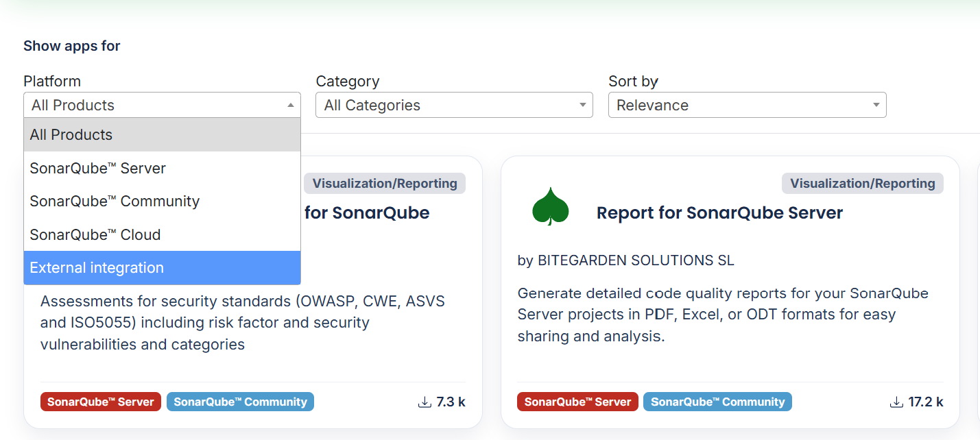Click Visualization/Reporting tag on Report card
The height and width of the screenshot is (440, 980).
click(862, 183)
